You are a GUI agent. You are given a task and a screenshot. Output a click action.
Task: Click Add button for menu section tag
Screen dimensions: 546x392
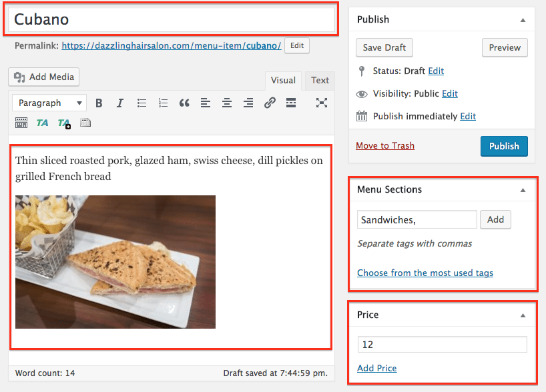(x=495, y=219)
